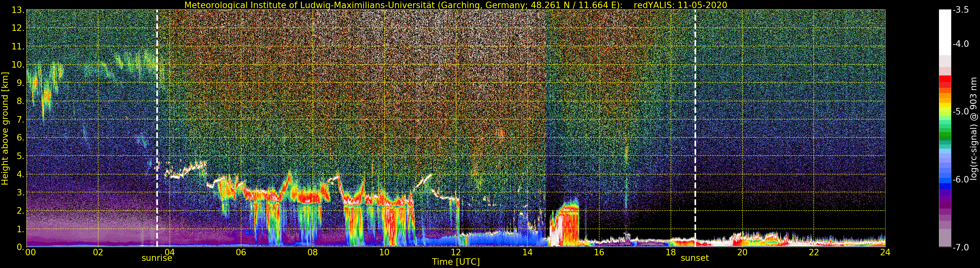The height and width of the screenshot is (268, 980).
Task: Click the red band of the colorbar
Action: click(945, 81)
